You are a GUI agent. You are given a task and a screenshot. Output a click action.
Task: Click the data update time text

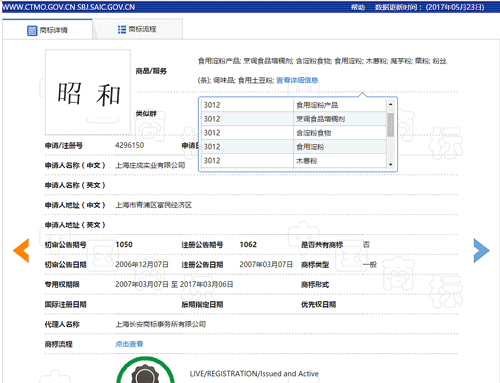point(430,7)
